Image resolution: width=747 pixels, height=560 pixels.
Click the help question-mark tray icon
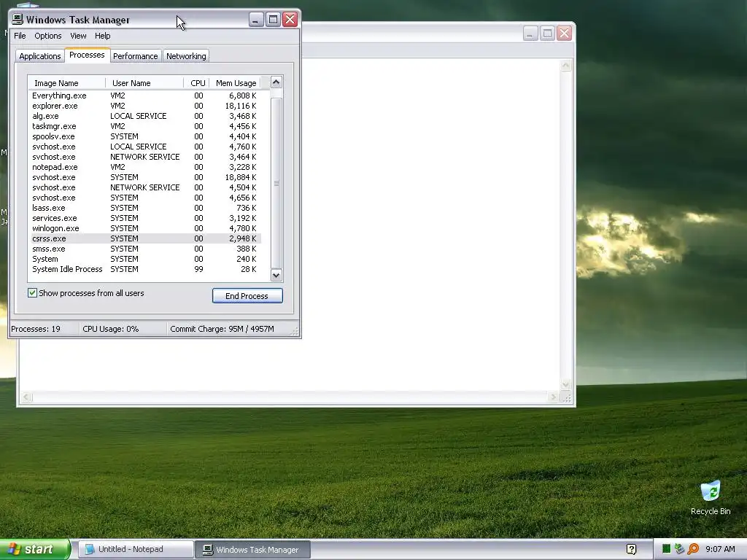tap(631, 550)
